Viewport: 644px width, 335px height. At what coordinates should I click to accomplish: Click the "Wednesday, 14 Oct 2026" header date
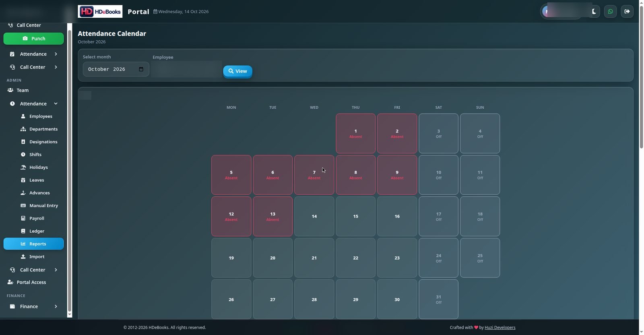pyautogui.click(x=183, y=12)
